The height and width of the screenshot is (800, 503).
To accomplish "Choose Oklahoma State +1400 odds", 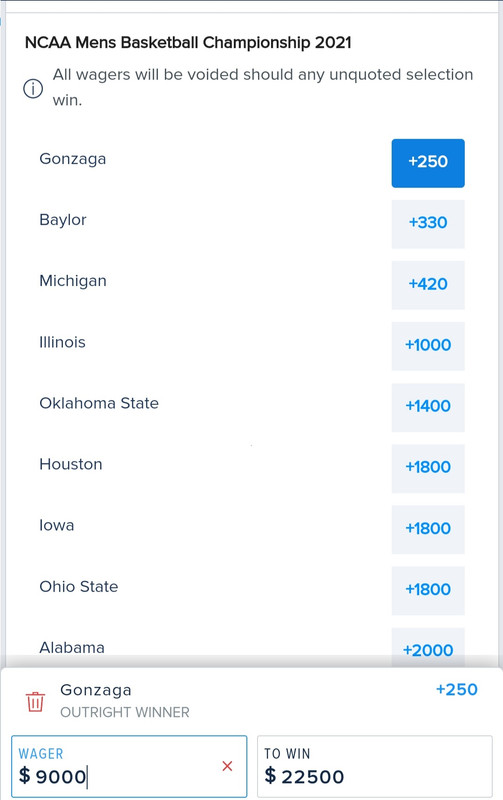I will 428,407.
